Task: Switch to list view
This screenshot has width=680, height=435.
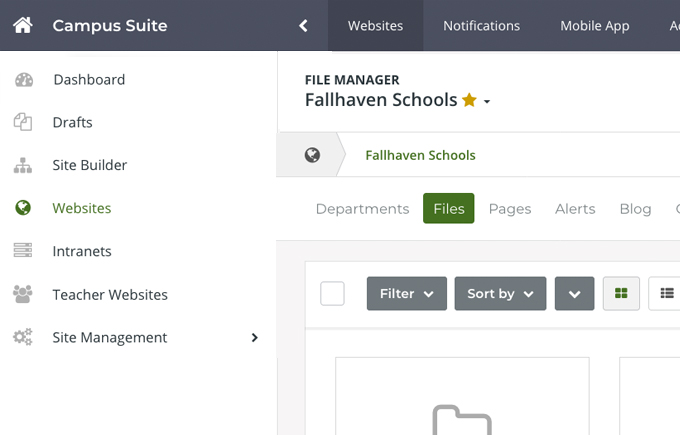Action: click(666, 294)
